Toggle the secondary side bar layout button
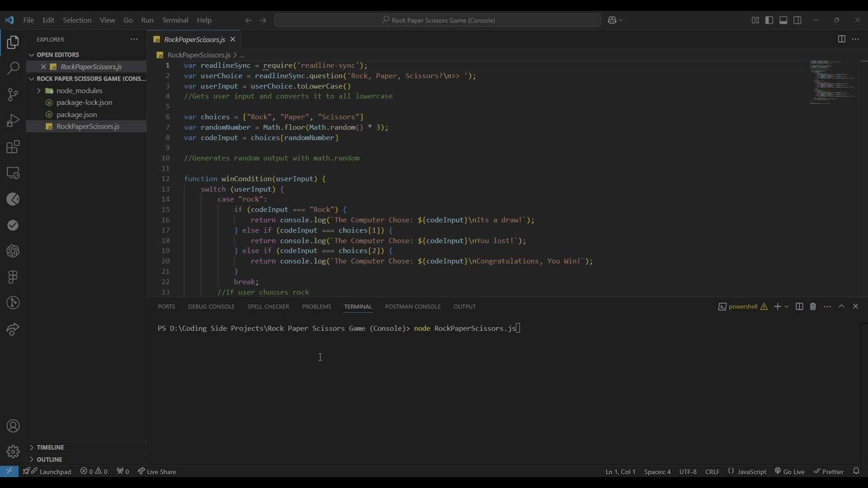 click(x=797, y=20)
